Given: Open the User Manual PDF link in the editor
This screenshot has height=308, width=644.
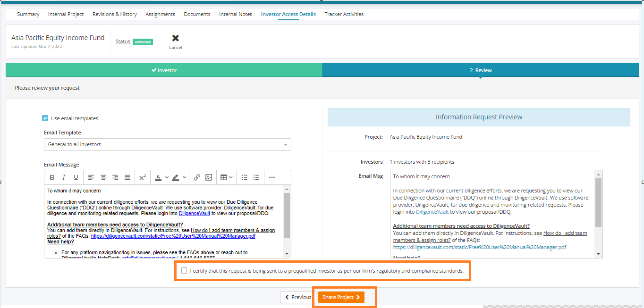Looking at the screenshot, I should pyautogui.click(x=173, y=236).
